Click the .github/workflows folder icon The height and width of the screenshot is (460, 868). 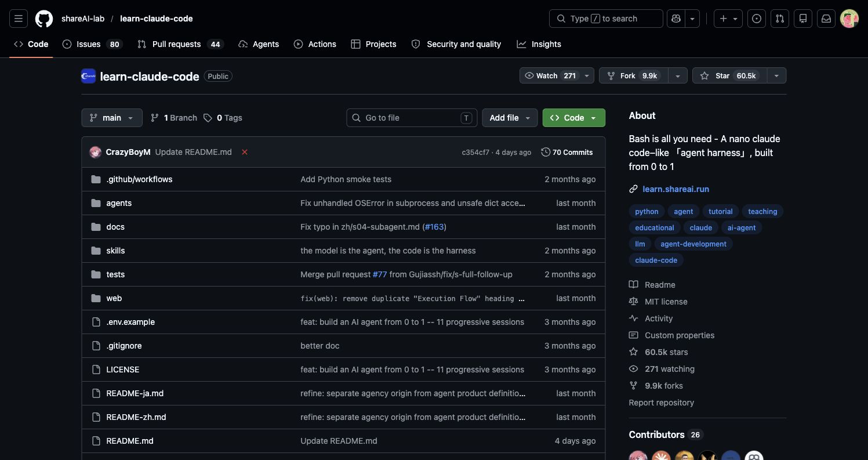[x=96, y=179]
